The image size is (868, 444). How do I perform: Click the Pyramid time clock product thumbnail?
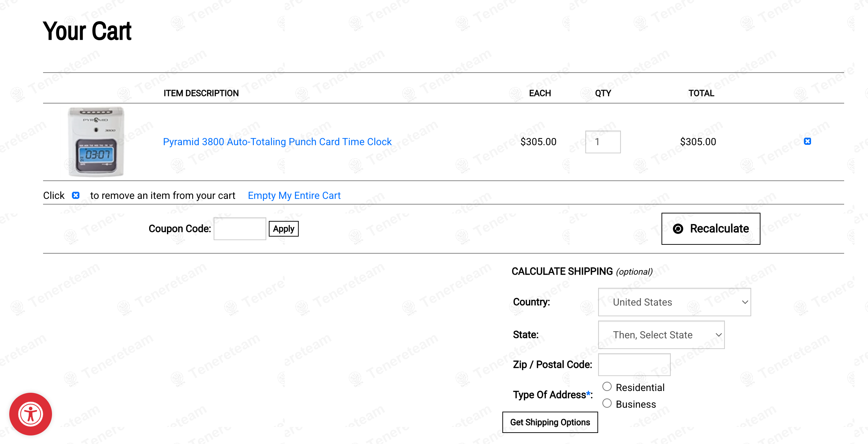[96, 142]
